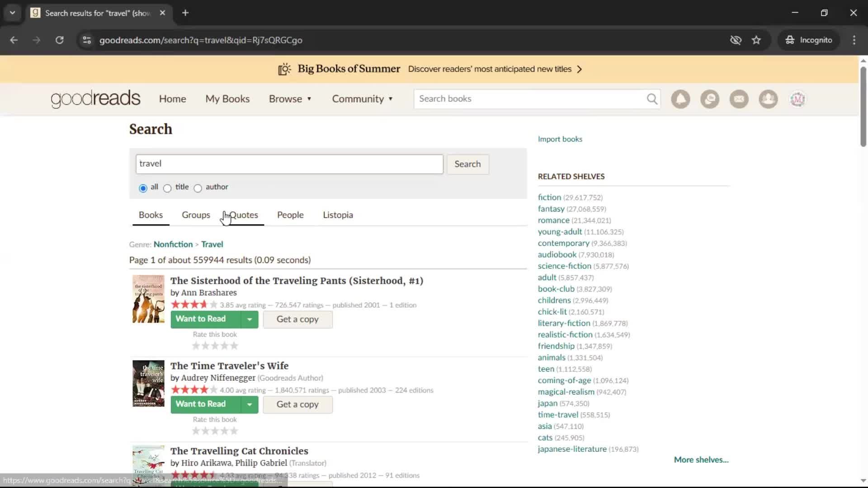The width and height of the screenshot is (868, 488).
Task: Open the messages envelope icon
Action: 739,99
